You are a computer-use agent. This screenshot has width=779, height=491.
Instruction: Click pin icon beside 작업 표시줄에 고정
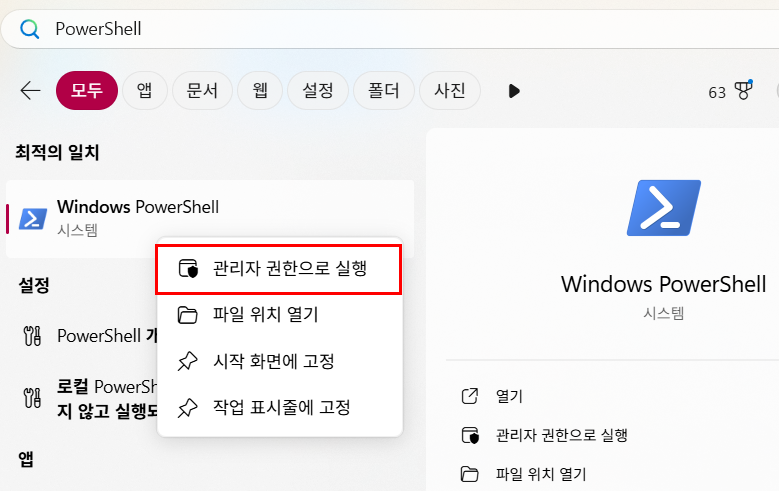(x=187, y=408)
